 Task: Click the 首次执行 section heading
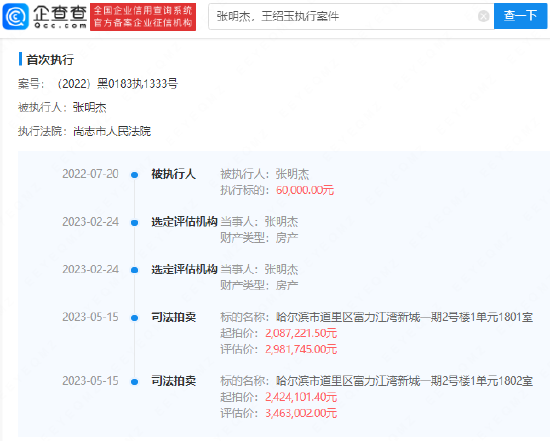tap(50, 60)
